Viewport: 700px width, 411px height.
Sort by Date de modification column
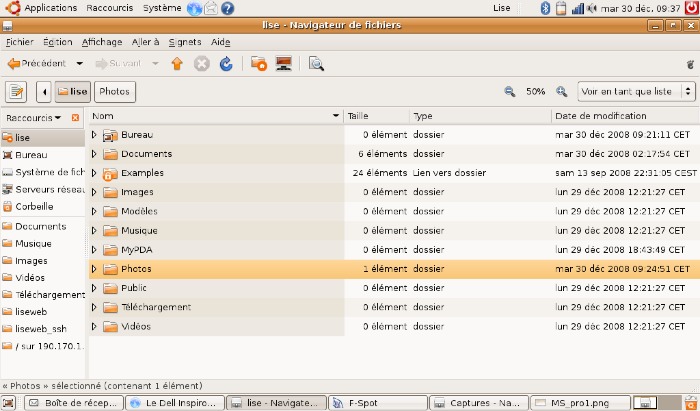click(x=625, y=116)
